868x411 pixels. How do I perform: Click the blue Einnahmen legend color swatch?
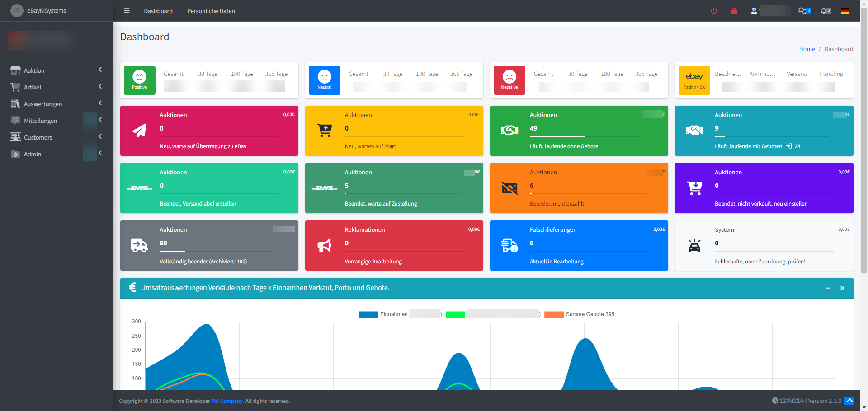(368, 315)
